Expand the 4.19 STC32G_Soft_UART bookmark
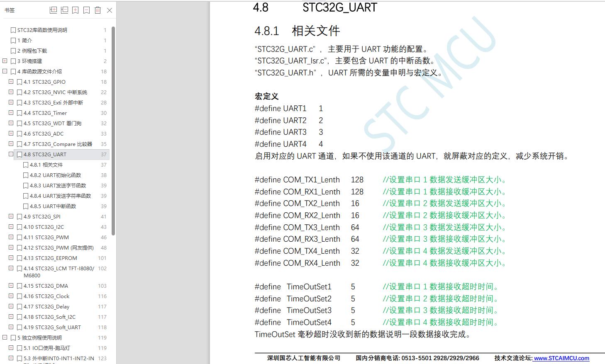This screenshot has width=605, height=364. click(11, 327)
